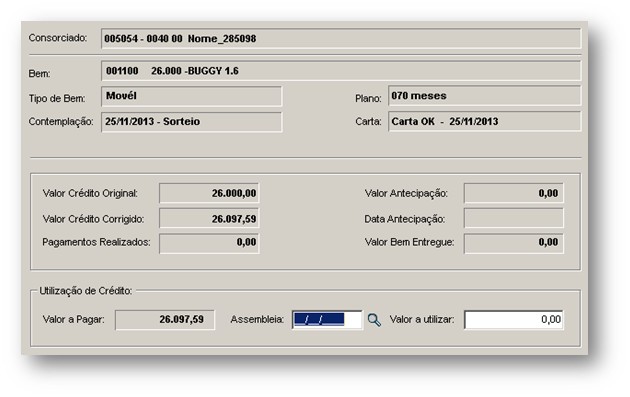630x397 pixels.
Task: Click the Utilização de Crédito group label
Action: coord(86,291)
